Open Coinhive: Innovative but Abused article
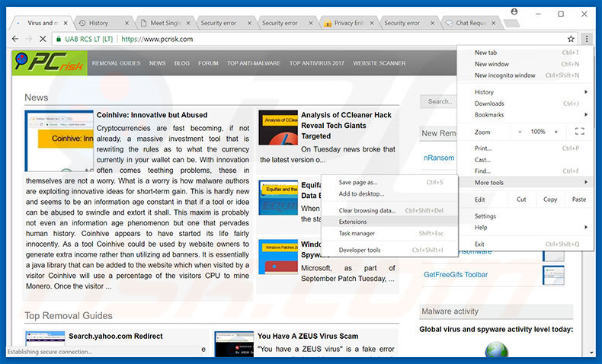Screen dimensions: 602x364 152,115
